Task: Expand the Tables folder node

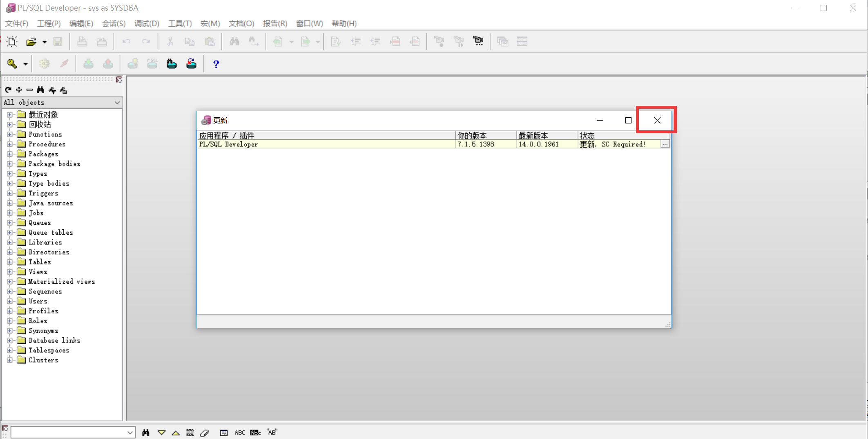Action: pos(10,262)
